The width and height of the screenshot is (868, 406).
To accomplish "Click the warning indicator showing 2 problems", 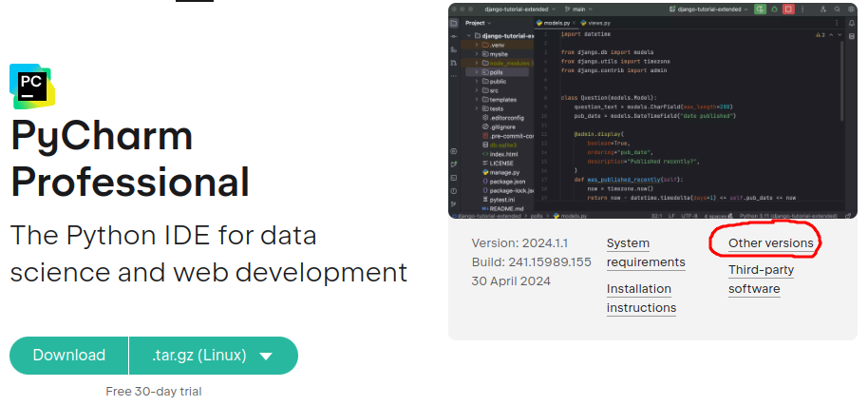I will tap(821, 35).
